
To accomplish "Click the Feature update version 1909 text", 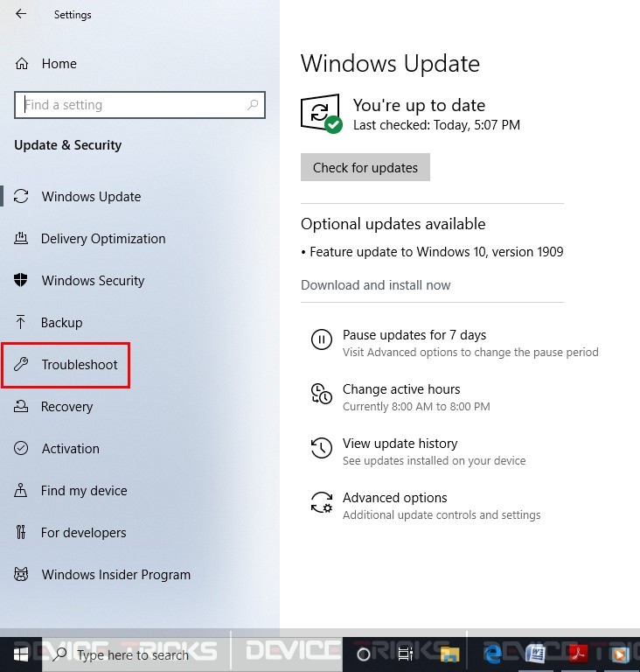I will pos(436,252).
